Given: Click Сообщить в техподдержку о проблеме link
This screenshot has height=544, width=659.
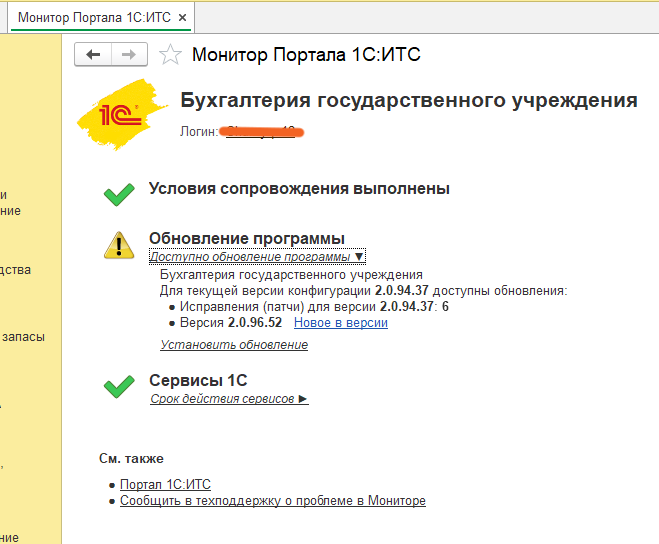Looking at the screenshot, I should click(273, 500).
